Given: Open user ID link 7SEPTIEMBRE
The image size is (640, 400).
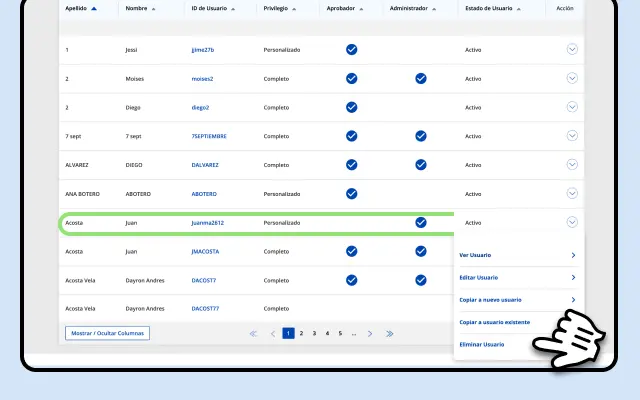Looking at the screenshot, I should point(209,136).
